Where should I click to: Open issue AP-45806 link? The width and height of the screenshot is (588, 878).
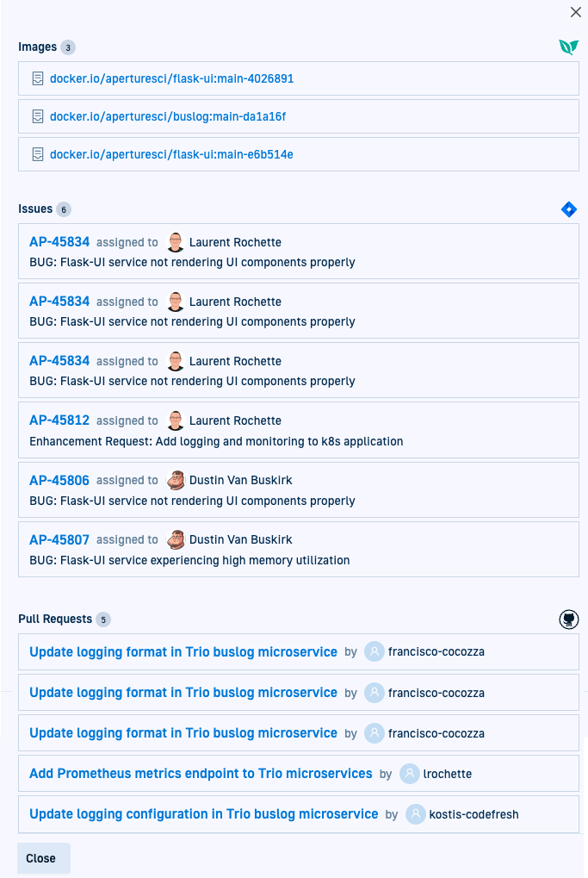coord(59,480)
